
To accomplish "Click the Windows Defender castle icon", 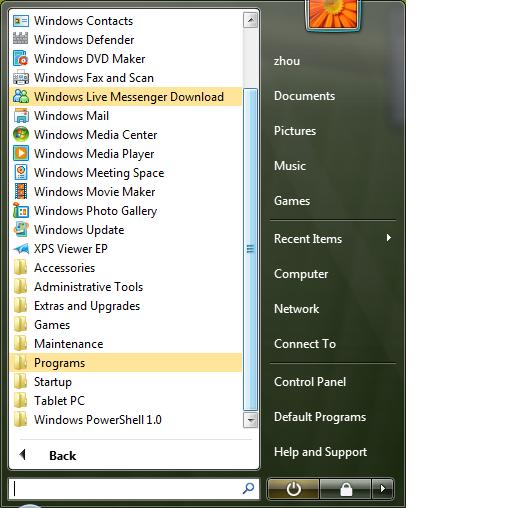I will 21,39.
